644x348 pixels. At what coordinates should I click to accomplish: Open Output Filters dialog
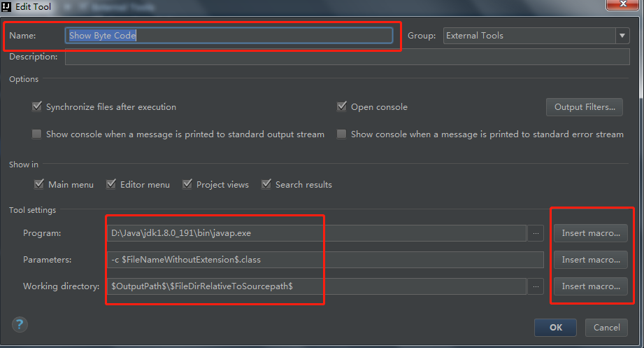[585, 107]
